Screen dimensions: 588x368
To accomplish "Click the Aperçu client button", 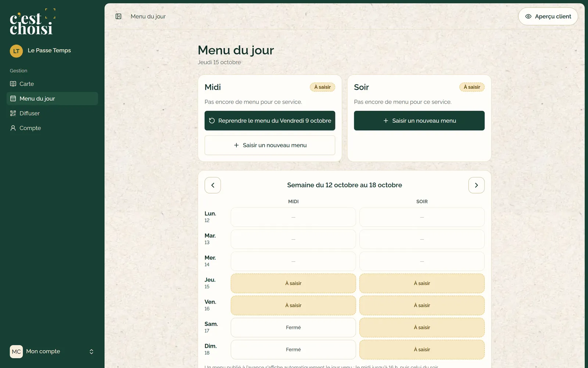I will pos(548,16).
